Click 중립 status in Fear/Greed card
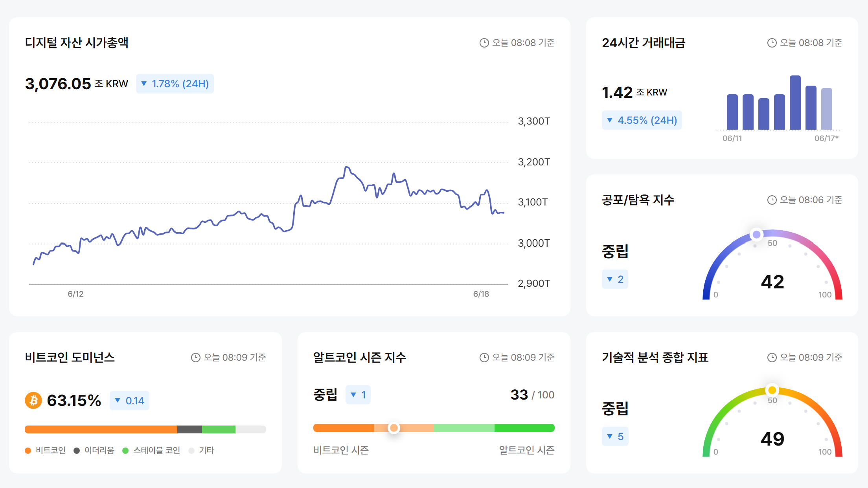Image resolution: width=868 pixels, height=488 pixels. point(615,251)
